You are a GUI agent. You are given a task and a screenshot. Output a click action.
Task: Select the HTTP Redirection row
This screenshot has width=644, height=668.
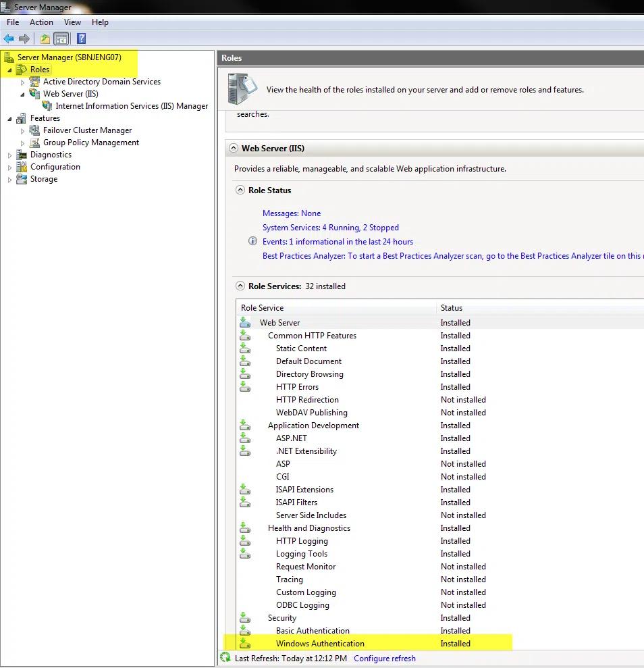[x=439, y=400]
